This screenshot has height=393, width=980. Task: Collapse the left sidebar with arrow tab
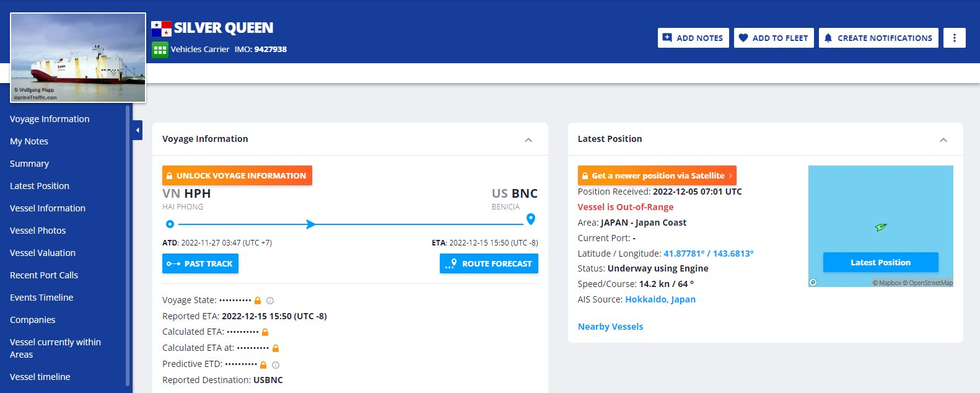tap(138, 130)
